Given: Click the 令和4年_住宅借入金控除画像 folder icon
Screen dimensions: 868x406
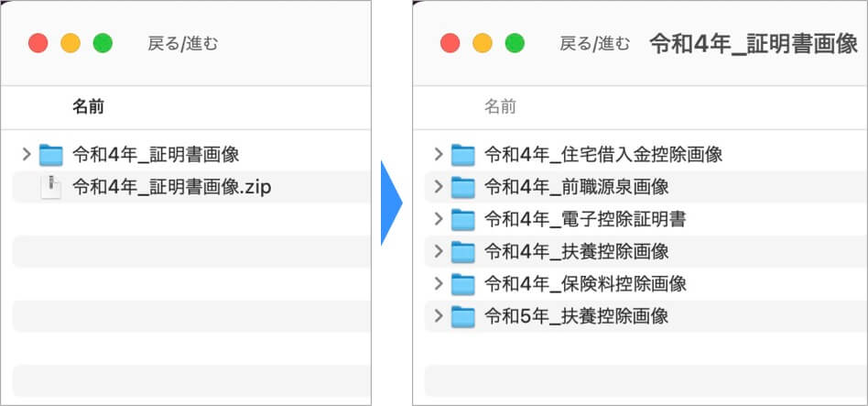Looking at the screenshot, I should [x=463, y=154].
